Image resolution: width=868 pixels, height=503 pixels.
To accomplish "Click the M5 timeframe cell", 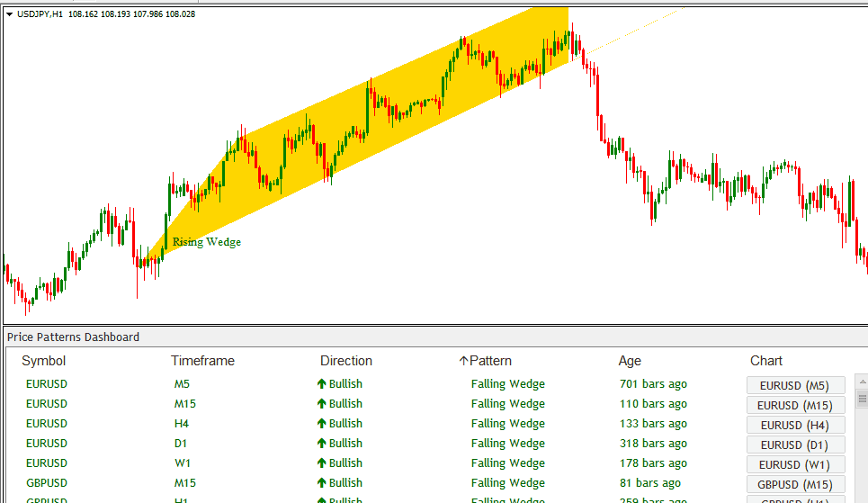I will (x=182, y=384).
